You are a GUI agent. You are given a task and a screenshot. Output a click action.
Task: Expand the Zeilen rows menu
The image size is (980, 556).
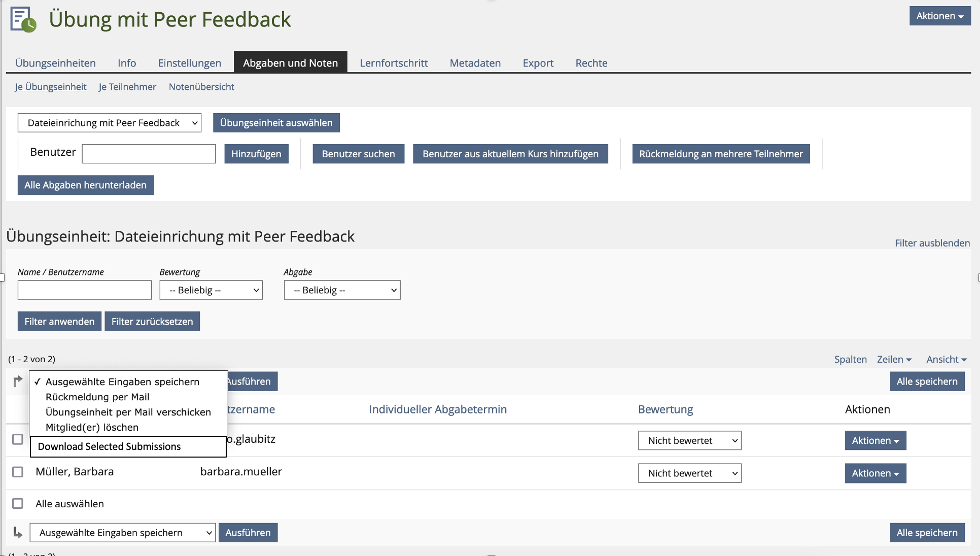point(894,359)
